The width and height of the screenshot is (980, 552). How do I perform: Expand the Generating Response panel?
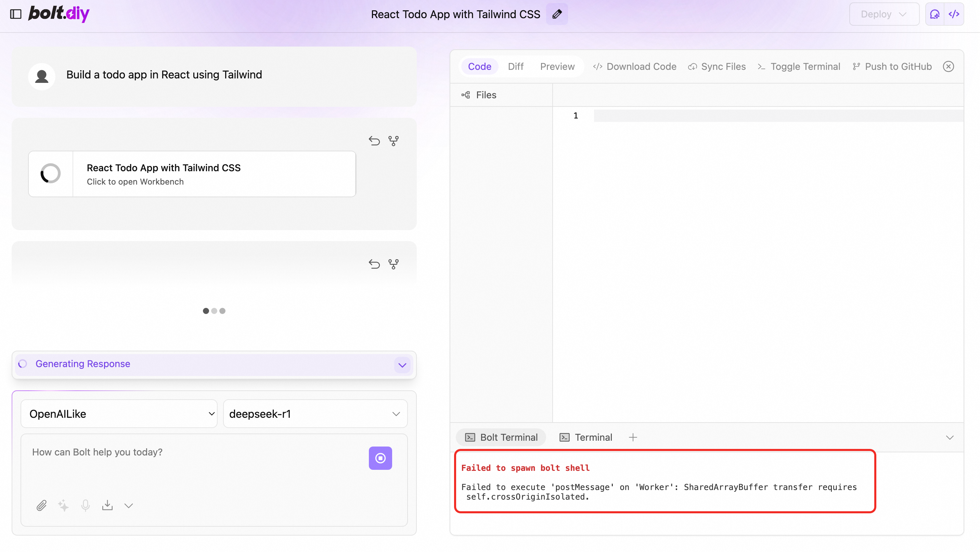pos(402,365)
